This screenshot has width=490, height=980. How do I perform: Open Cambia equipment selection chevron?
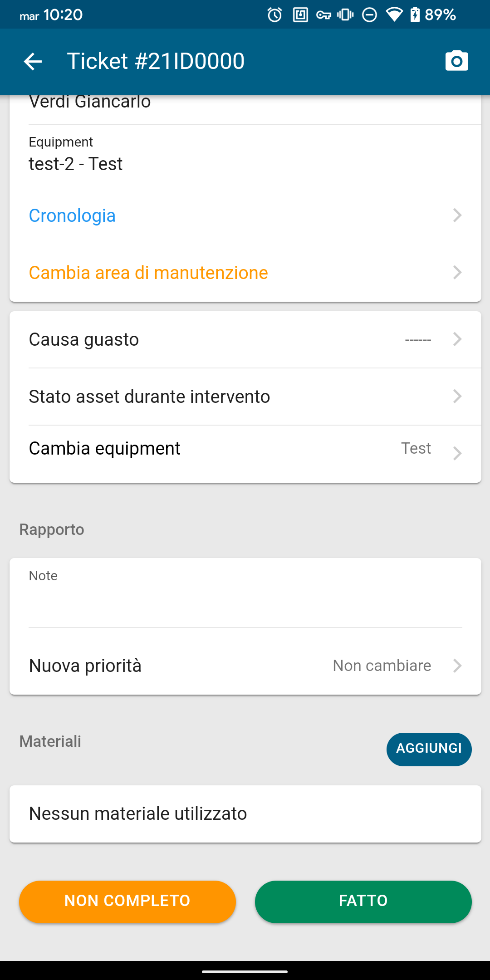[457, 453]
